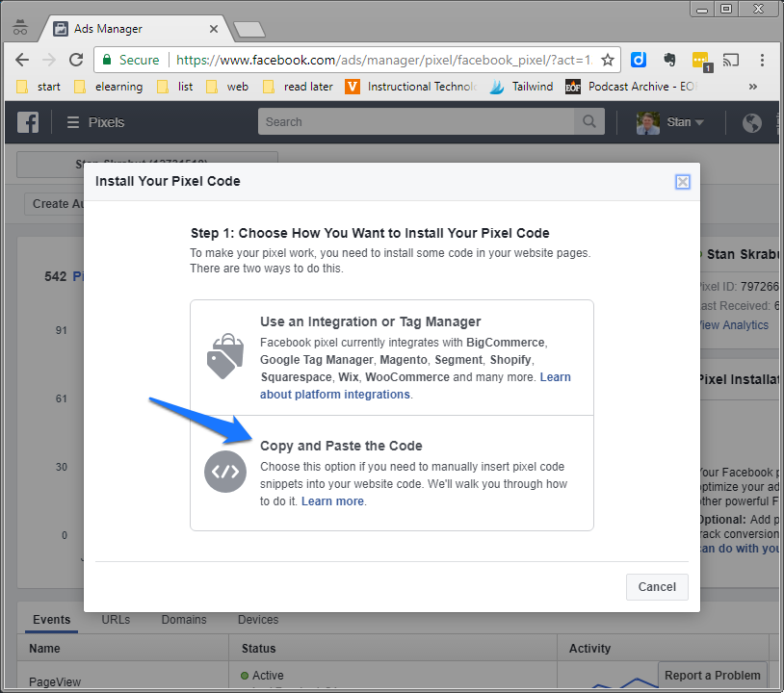Switch to the URLs tab
This screenshot has height=693, width=784.
pos(116,620)
